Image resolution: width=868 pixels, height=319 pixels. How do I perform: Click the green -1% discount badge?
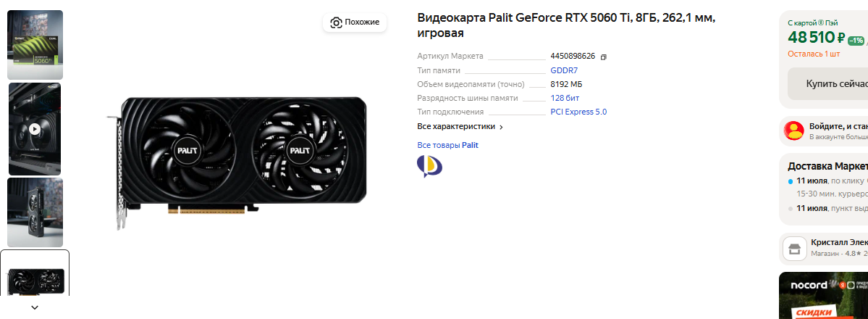[856, 41]
